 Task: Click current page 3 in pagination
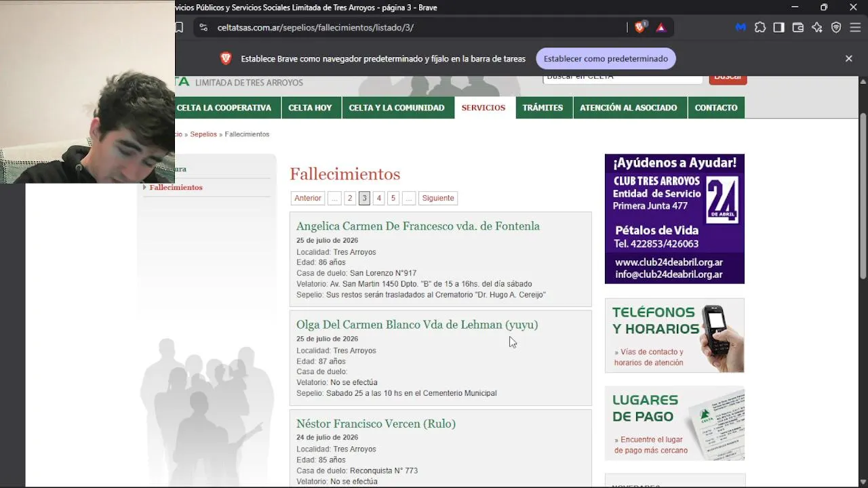364,198
